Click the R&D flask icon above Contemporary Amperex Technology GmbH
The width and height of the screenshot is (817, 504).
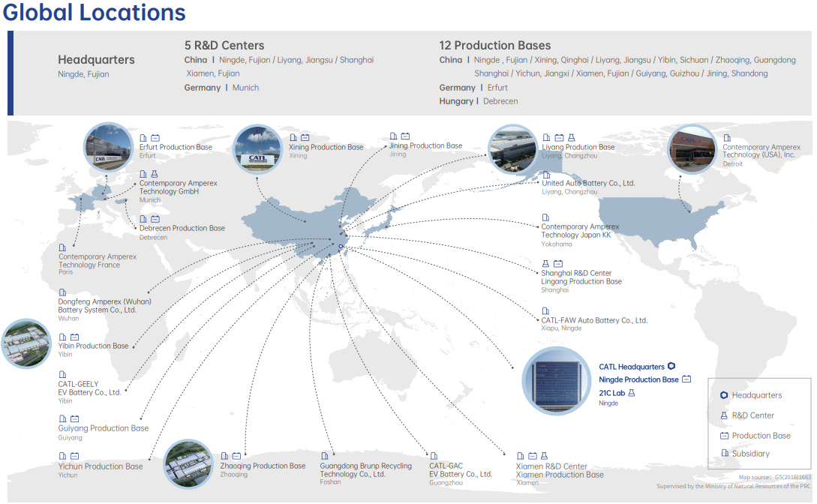155,174
